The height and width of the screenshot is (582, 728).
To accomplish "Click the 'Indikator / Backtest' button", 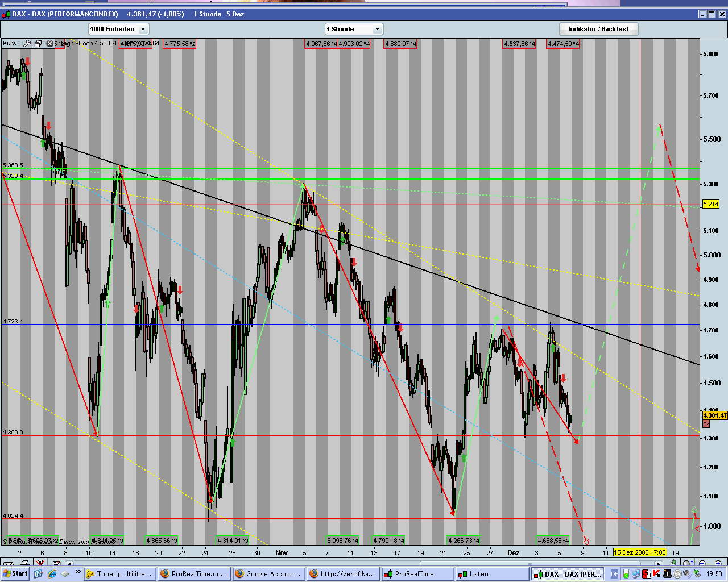I will tap(598, 29).
